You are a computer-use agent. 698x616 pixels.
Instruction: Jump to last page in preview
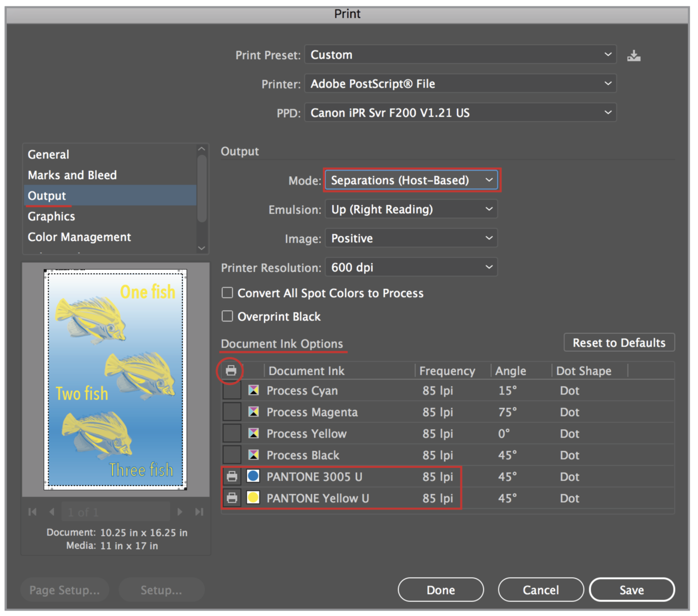coord(199,512)
